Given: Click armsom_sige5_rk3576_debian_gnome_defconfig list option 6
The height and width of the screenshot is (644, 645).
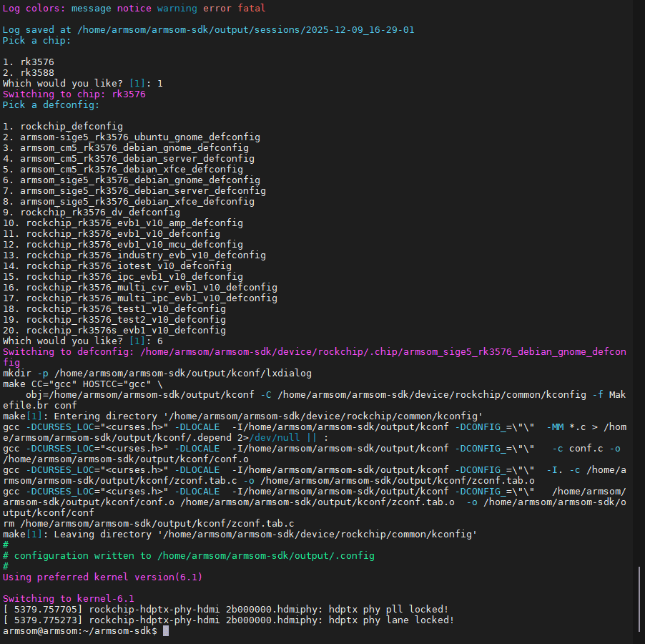Looking at the screenshot, I should pos(140,180).
